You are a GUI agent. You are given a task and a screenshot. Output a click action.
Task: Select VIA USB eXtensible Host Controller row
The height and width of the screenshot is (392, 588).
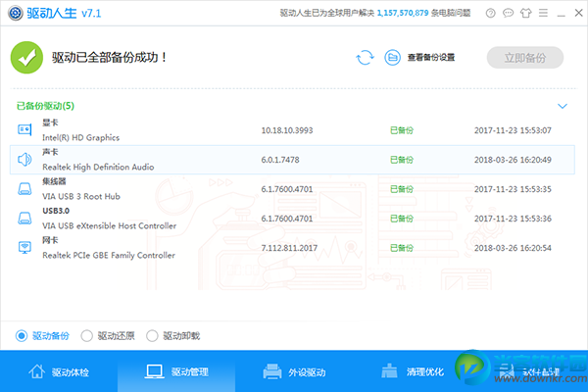coord(292,219)
